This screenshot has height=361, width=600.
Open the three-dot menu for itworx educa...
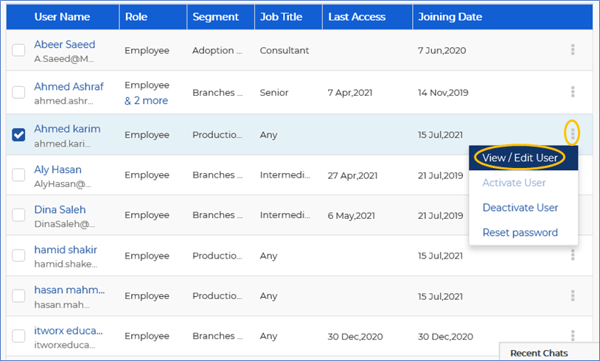(572, 335)
